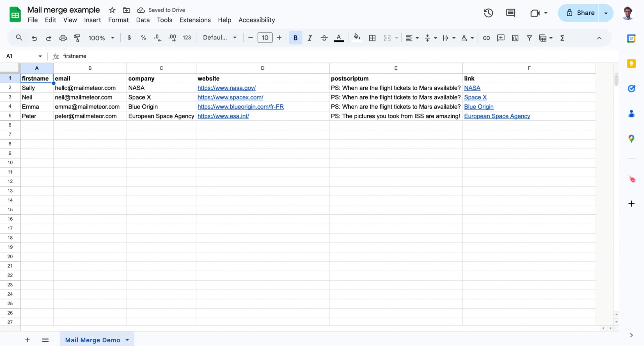Click the Print icon in toolbar
644x346 pixels.
click(x=63, y=38)
